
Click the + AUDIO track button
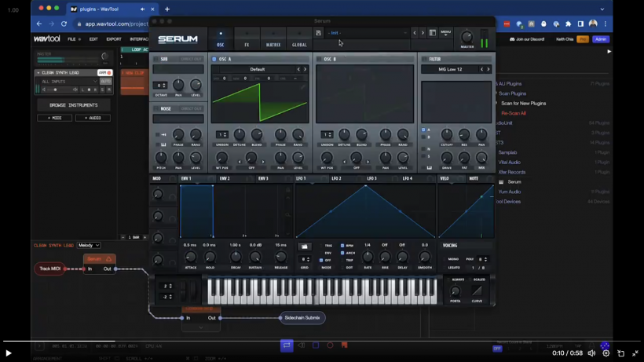[93, 118]
